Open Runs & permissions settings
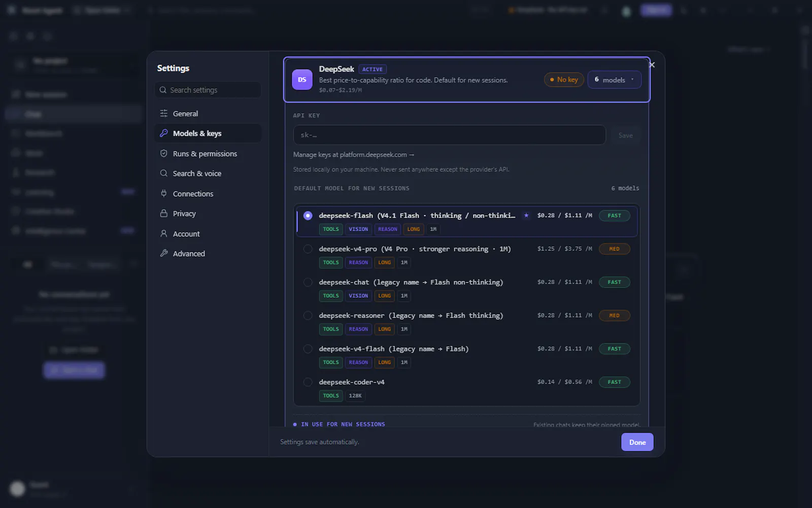812x508 pixels. pos(208,153)
